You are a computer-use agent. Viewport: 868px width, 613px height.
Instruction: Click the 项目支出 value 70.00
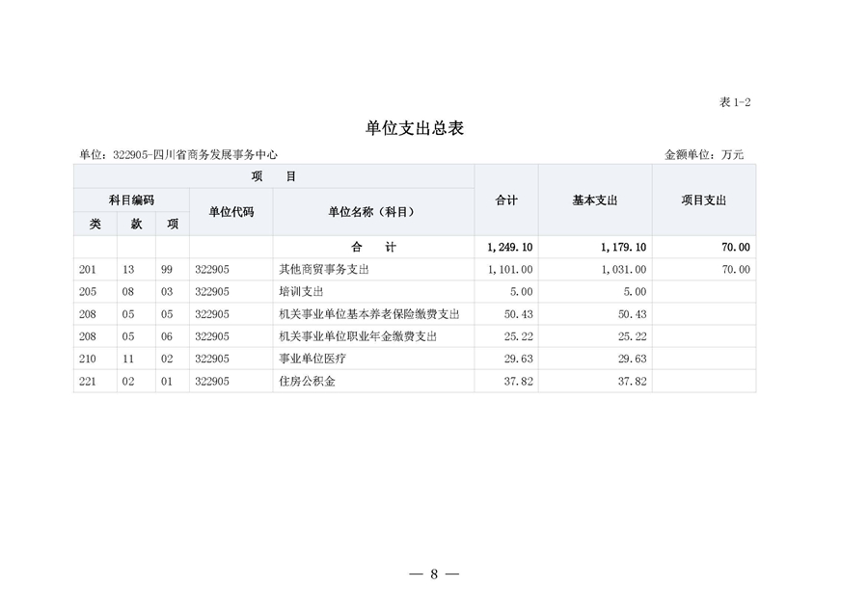click(738, 269)
